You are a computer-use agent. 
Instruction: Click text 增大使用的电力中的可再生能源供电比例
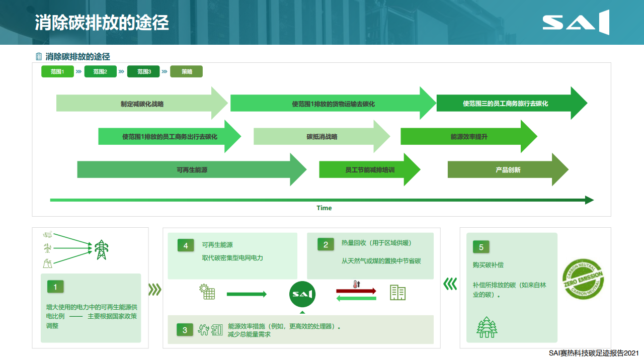(92, 311)
